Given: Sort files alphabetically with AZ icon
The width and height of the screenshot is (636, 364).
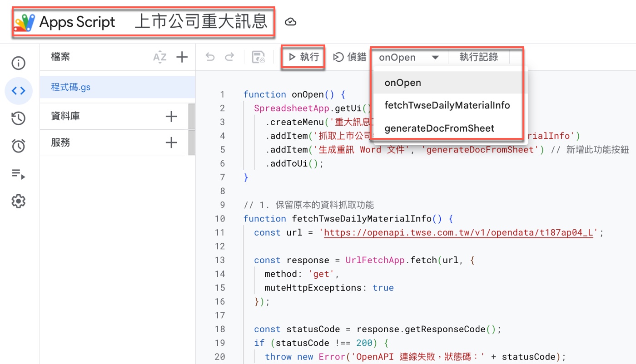Looking at the screenshot, I should coord(160,57).
